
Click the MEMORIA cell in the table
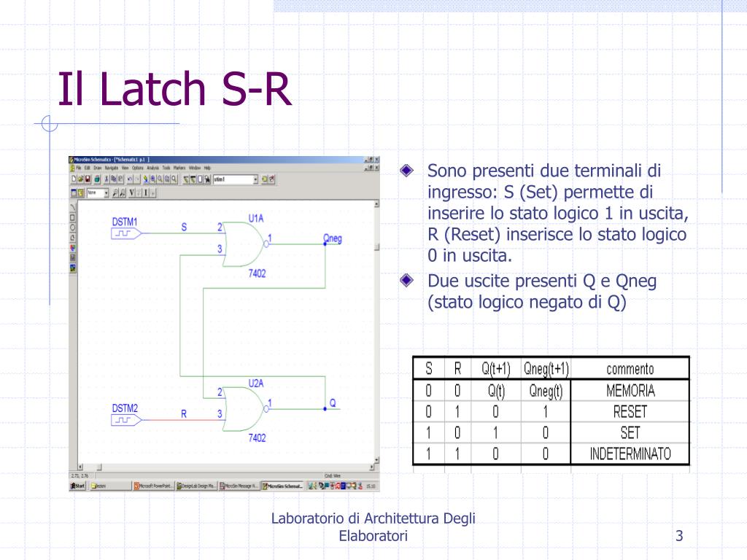pos(630,391)
